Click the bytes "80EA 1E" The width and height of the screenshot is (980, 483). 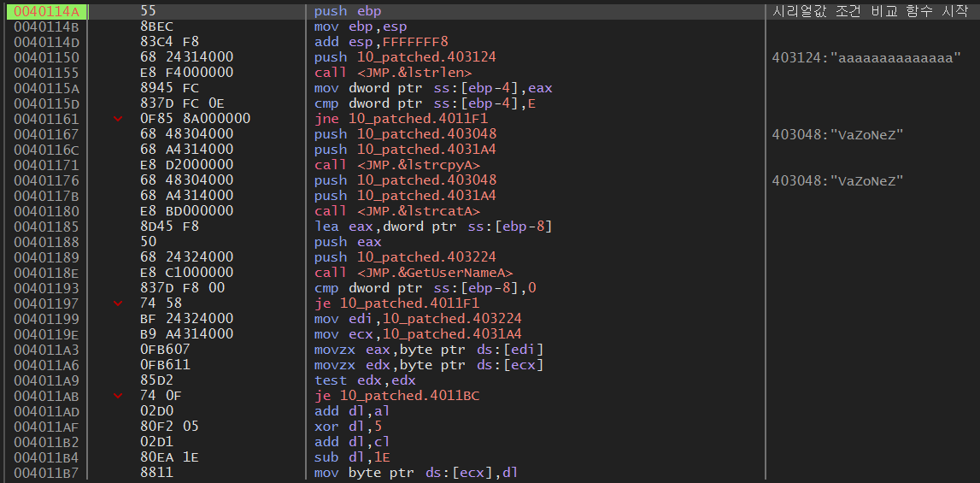(169, 456)
